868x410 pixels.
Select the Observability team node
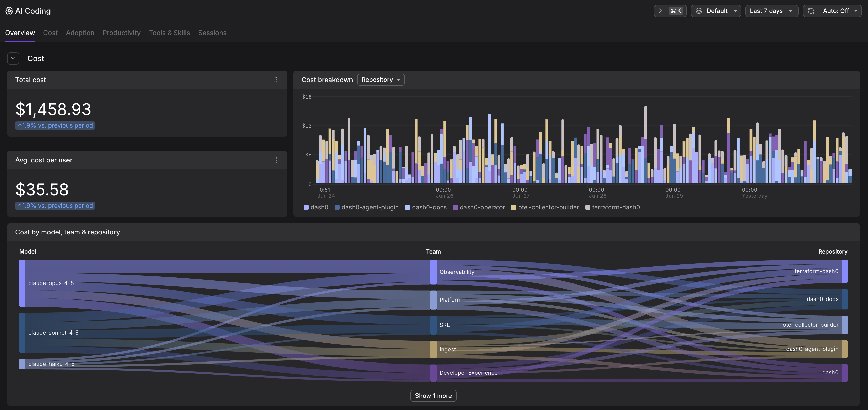433,272
